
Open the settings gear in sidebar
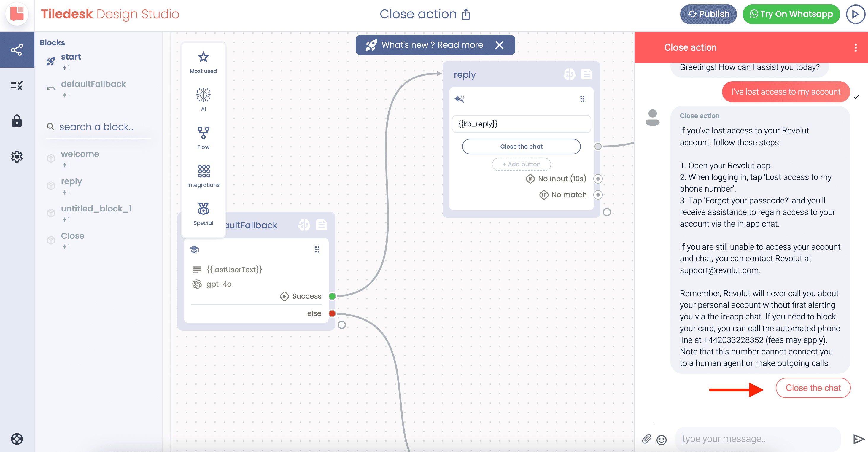coord(17,156)
